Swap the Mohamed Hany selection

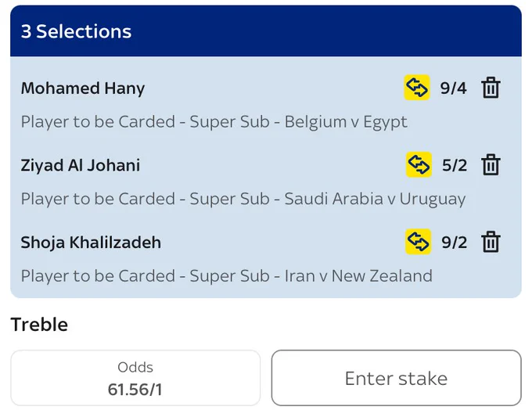coord(417,88)
